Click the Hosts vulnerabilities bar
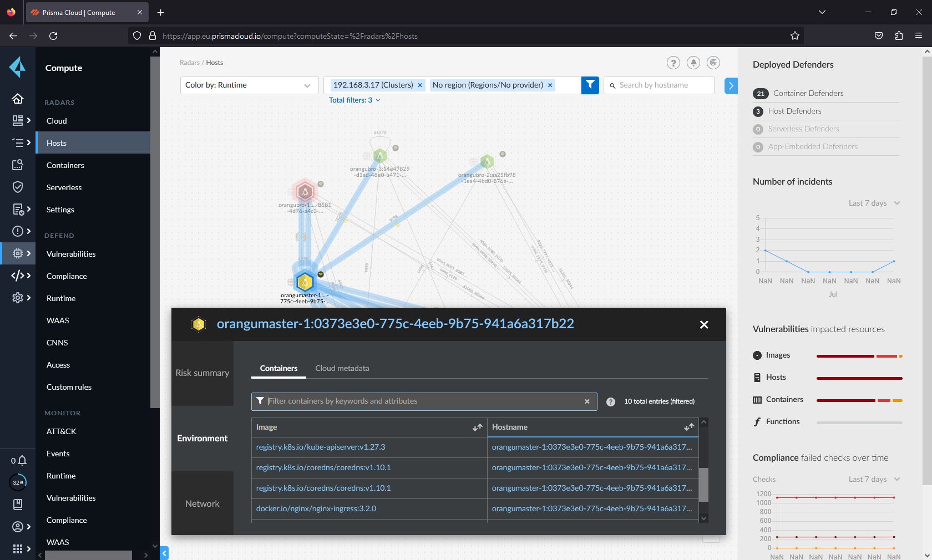This screenshot has height=560, width=932. (859, 378)
